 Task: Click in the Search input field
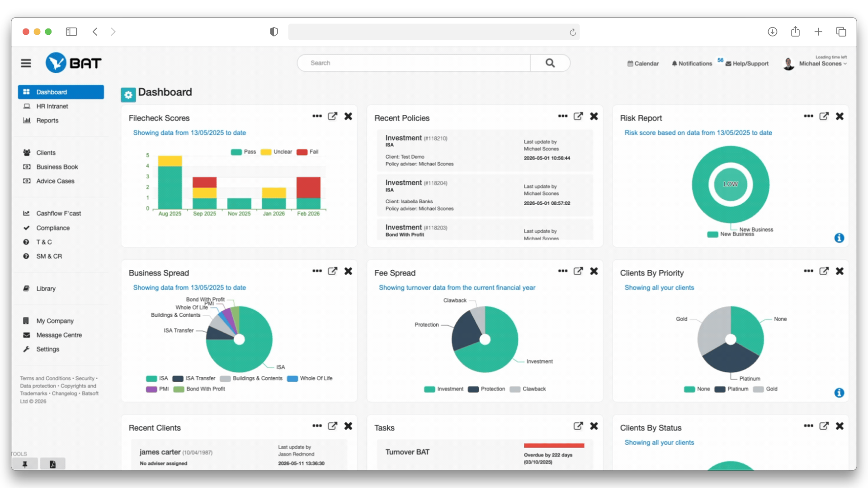(x=414, y=63)
